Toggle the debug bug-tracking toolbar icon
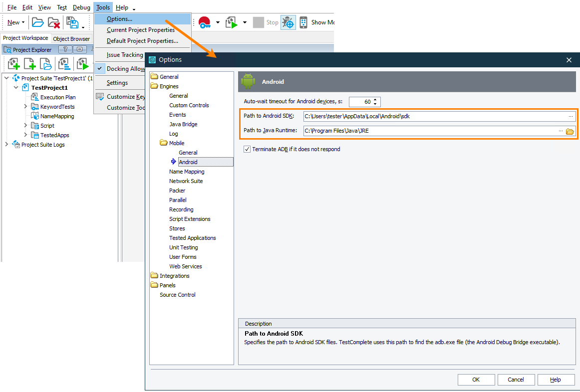The width and height of the screenshot is (580, 392). (x=289, y=22)
